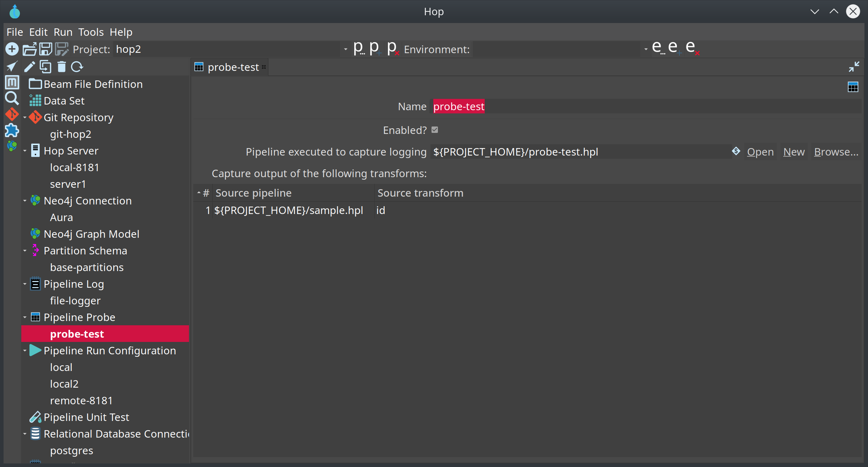Open the Tools menu
The height and width of the screenshot is (467, 868).
pos(91,32)
